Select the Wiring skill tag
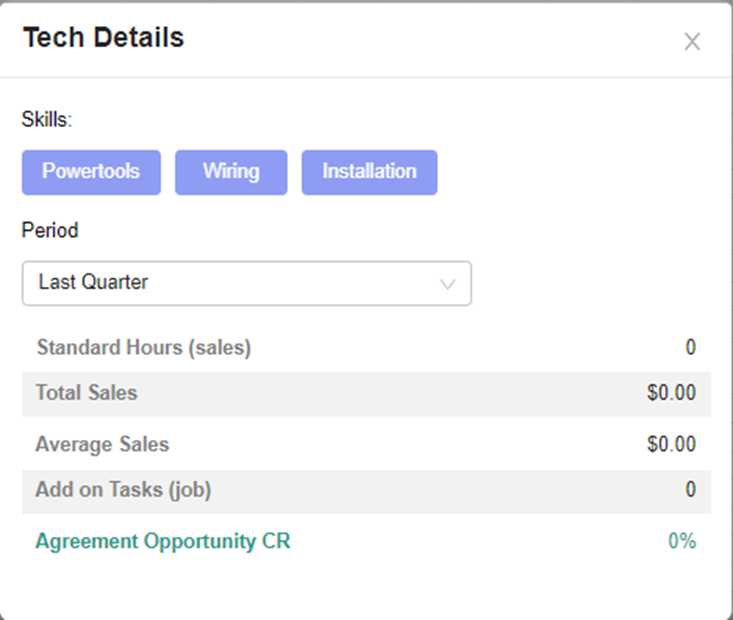733x620 pixels. point(231,172)
